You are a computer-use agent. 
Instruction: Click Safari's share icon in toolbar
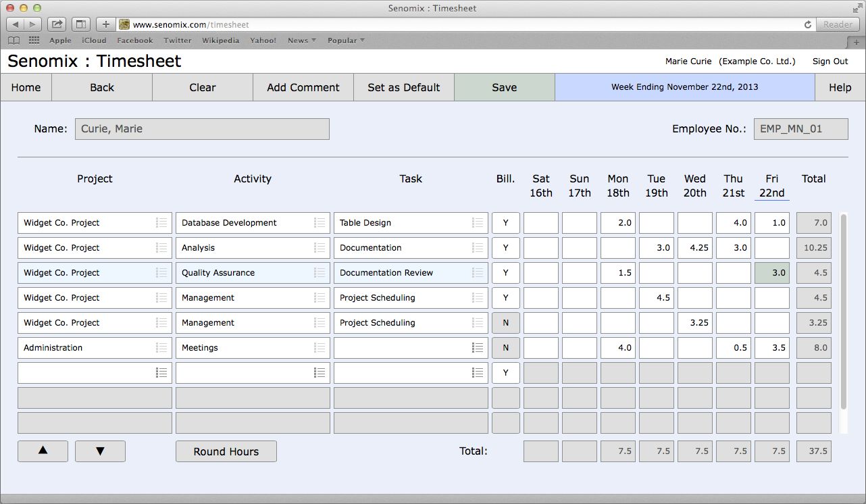point(57,24)
